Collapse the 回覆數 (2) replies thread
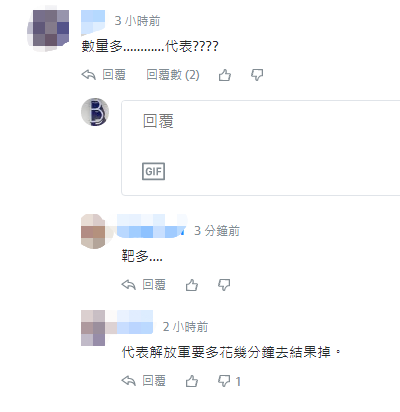This screenshot has height=412, width=400. pyautogui.click(x=173, y=75)
